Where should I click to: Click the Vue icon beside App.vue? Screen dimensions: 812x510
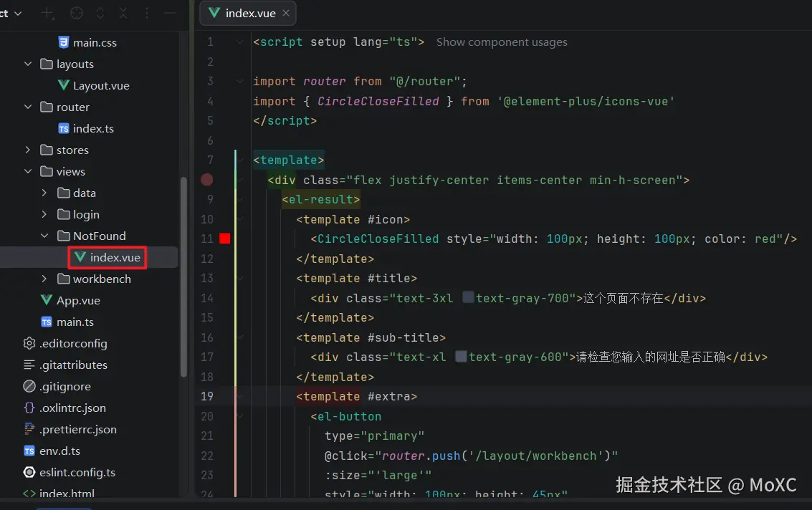point(47,300)
